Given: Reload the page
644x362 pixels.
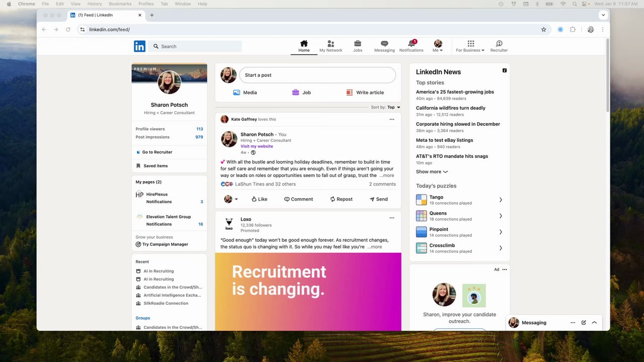Looking at the screenshot, I should pyautogui.click(x=68, y=30).
